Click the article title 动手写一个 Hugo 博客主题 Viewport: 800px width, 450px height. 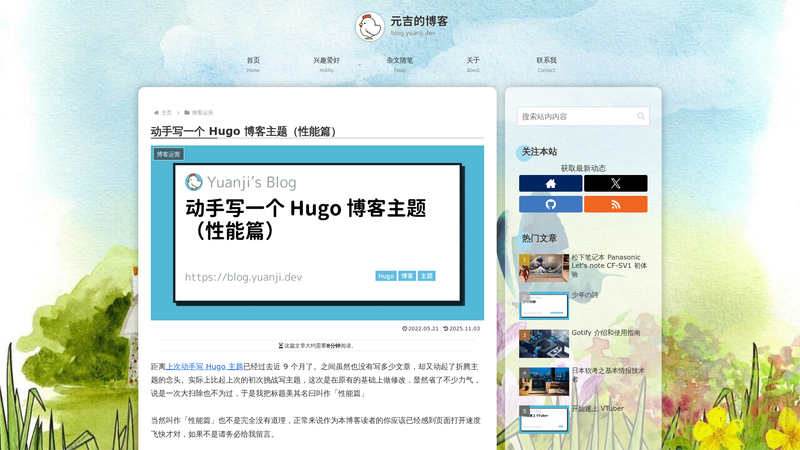[x=245, y=131]
